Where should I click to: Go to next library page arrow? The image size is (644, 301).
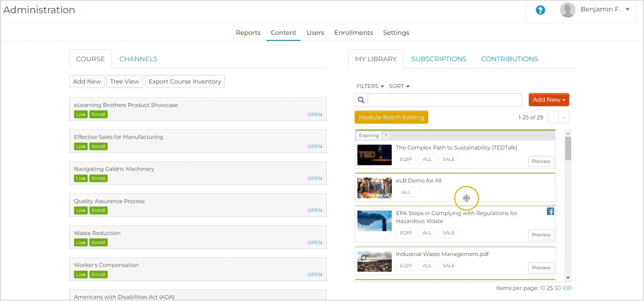(x=564, y=117)
